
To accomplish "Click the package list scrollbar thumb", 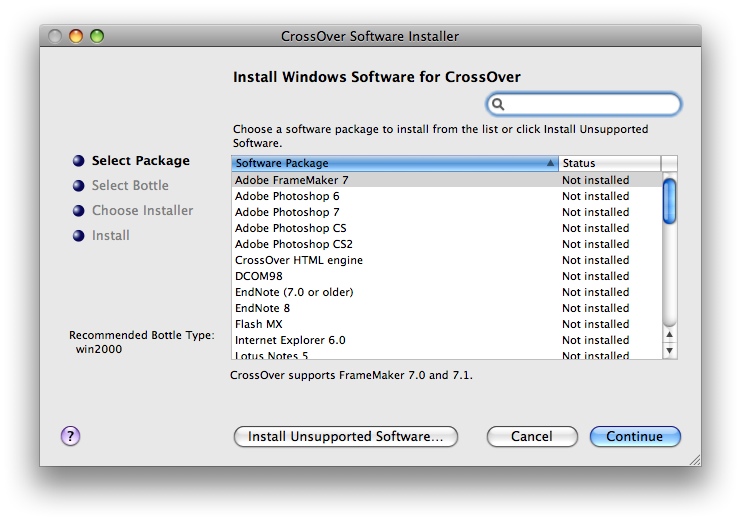I will pos(669,200).
